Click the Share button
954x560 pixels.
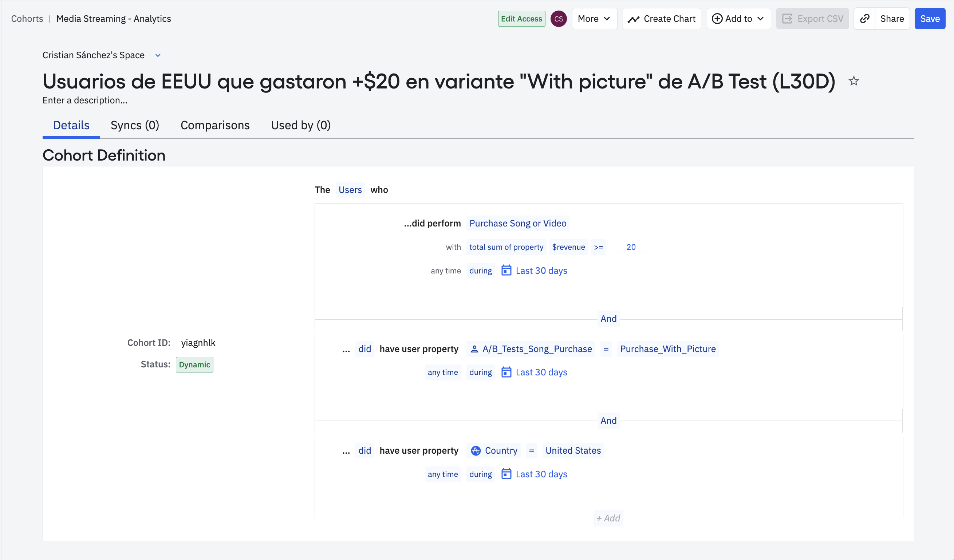[x=892, y=19]
